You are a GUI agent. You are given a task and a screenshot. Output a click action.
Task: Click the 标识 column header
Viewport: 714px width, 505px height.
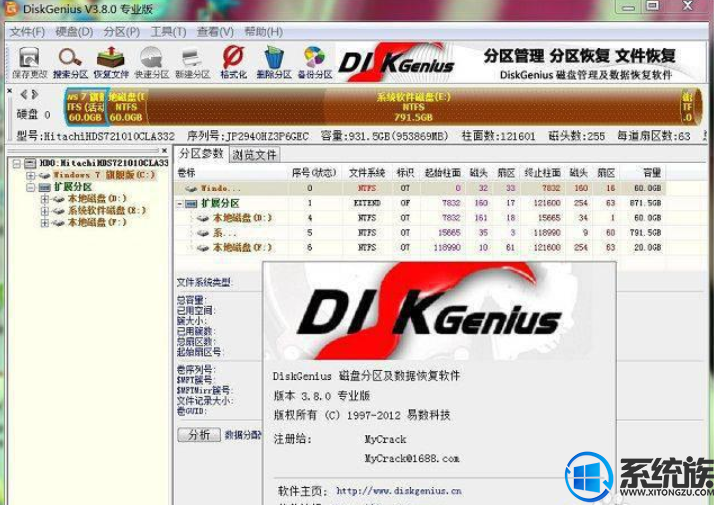point(405,173)
